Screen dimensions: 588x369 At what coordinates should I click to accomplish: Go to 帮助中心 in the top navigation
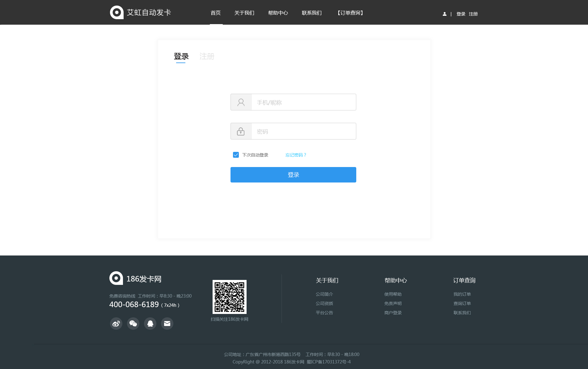278,13
